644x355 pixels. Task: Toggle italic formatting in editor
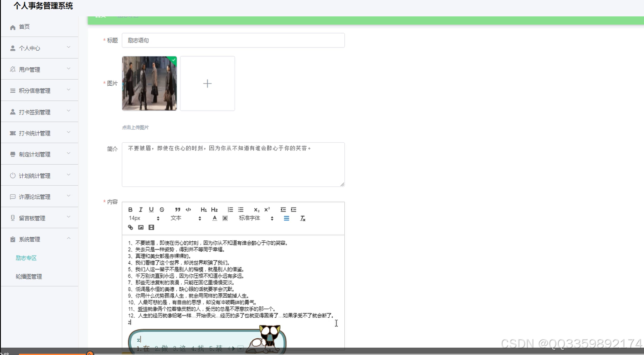[141, 210]
